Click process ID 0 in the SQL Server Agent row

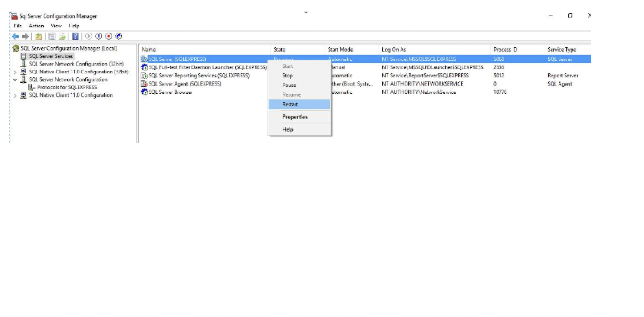(x=495, y=84)
